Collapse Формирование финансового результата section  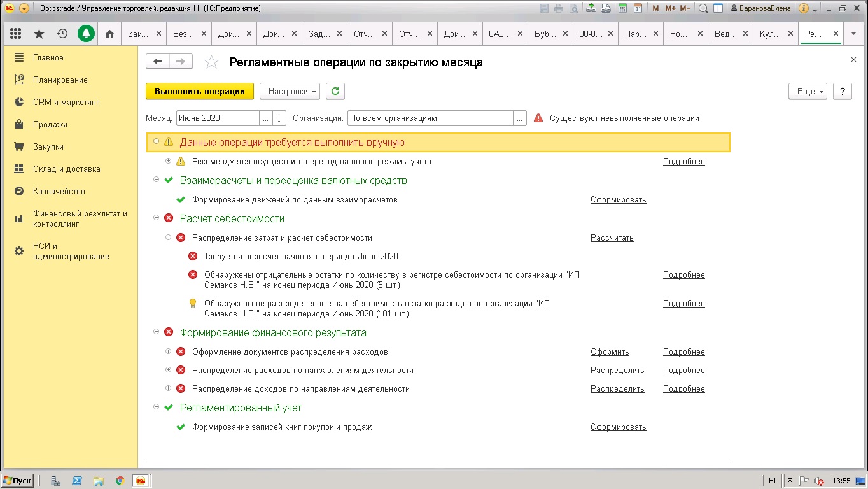157,332
